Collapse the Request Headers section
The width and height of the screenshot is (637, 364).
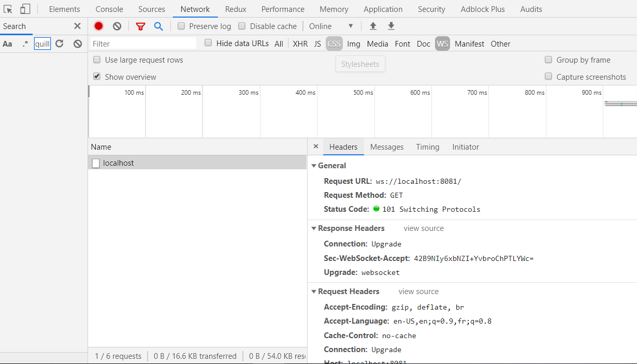pos(313,292)
